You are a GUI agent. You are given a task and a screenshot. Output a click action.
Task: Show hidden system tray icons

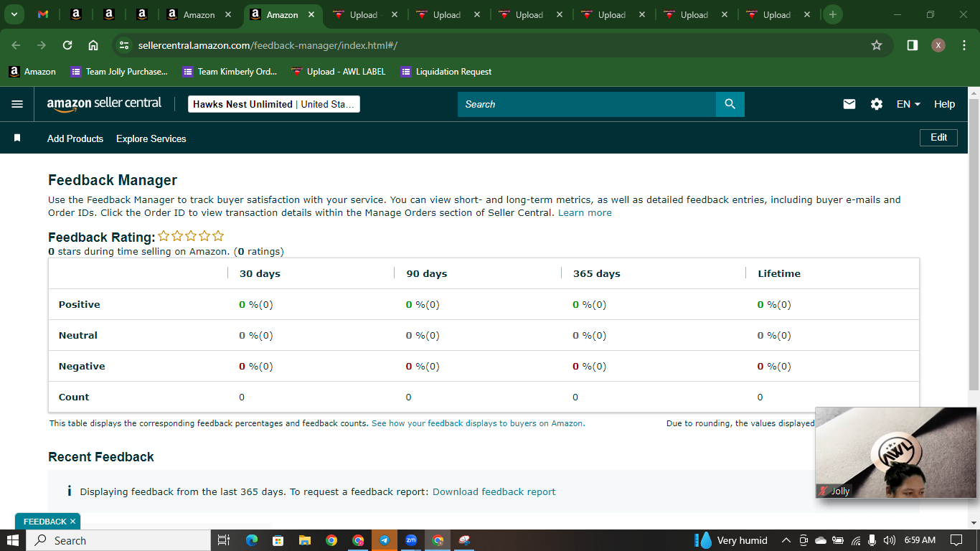point(786,540)
